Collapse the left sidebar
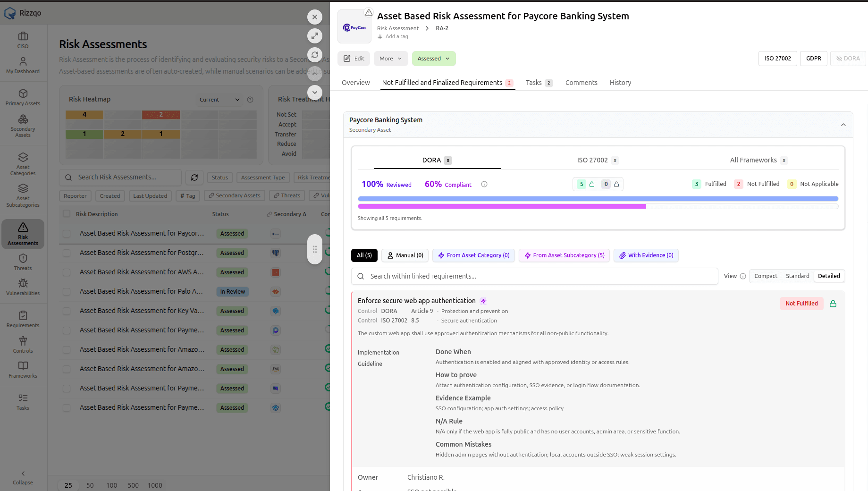Screen dimensions: 868x491 click(23, 477)
